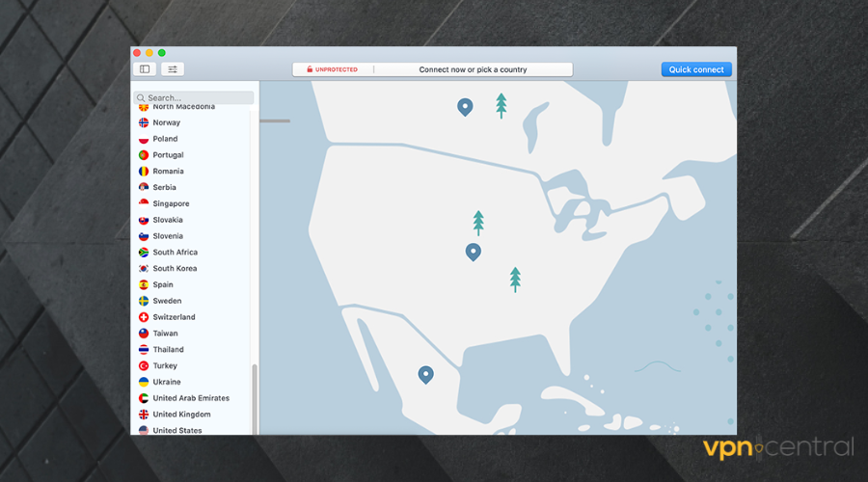This screenshot has width=868, height=482.
Task: Select Poland text in the country list
Action: point(165,139)
